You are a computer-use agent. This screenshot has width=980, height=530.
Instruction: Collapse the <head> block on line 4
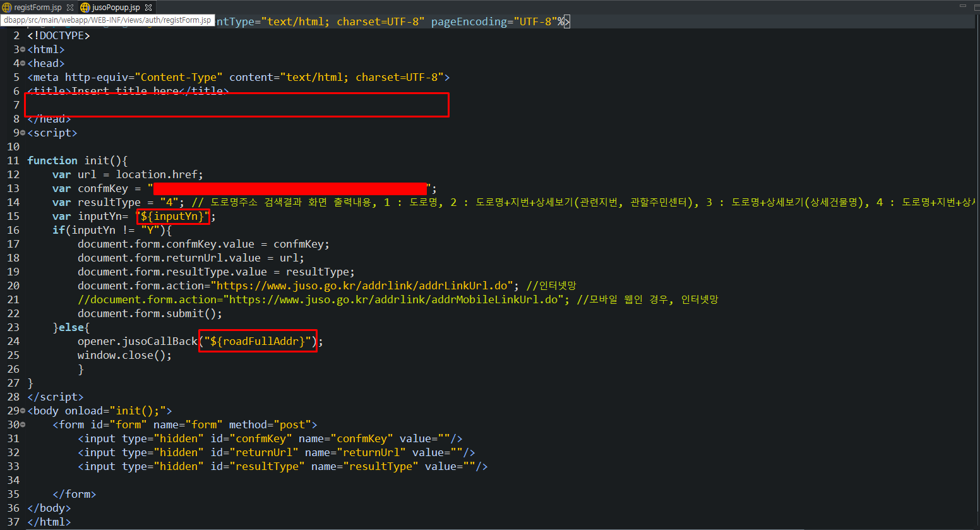pos(23,64)
